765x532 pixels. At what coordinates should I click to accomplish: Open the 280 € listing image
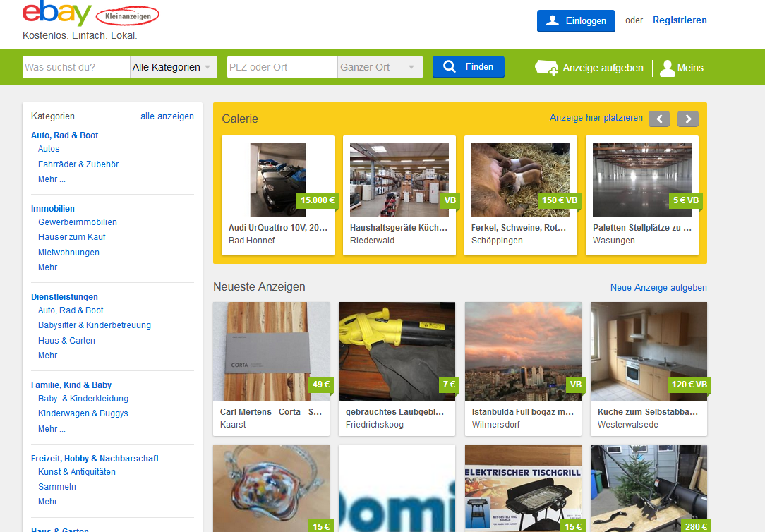pyautogui.click(x=649, y=488)
